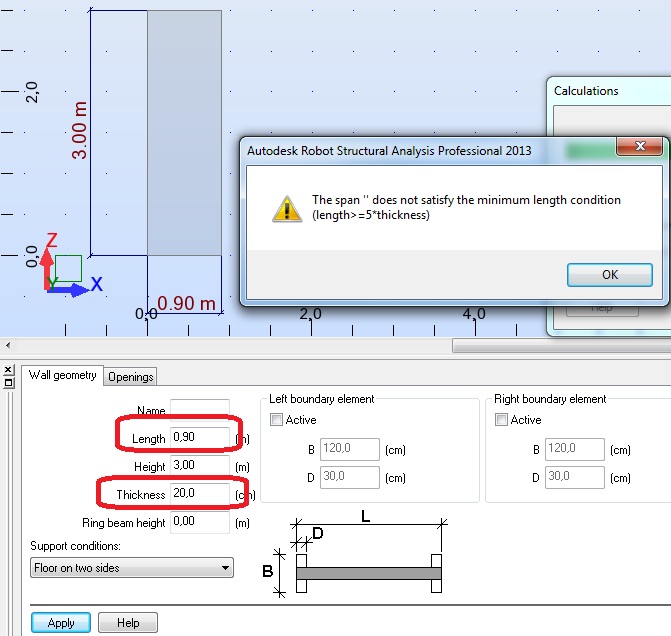This screenshot has width=671, height=636.
Task: Click the gray wall shape in viewport
Action: click(x=184, y=133)
